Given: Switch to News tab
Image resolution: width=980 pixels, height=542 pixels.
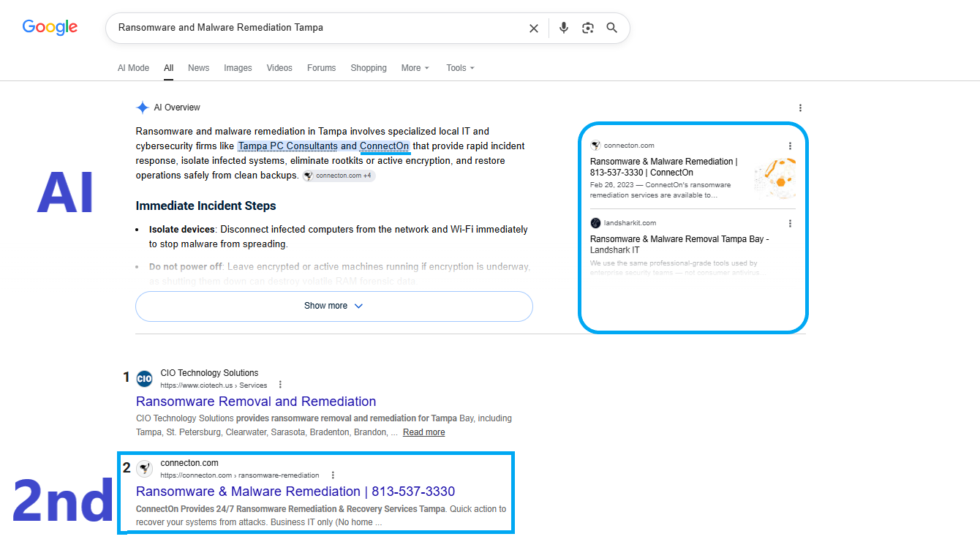Looking at the screenshot, I should click(198, 68).
